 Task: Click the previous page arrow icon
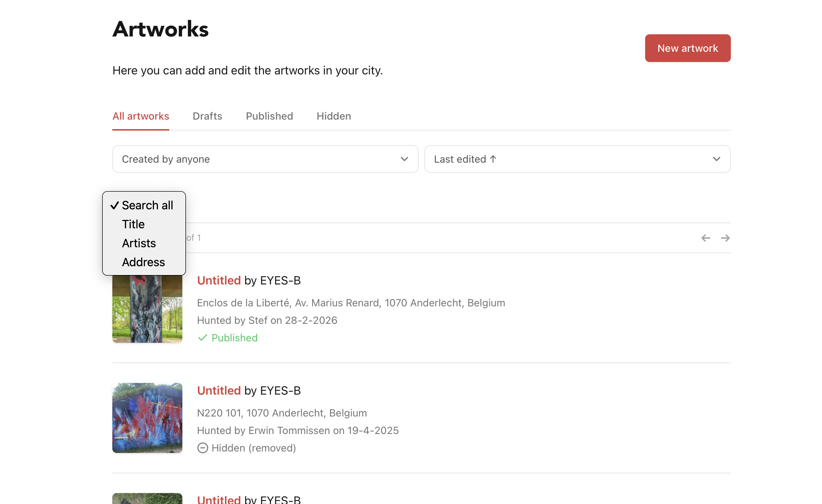point(706,238)
